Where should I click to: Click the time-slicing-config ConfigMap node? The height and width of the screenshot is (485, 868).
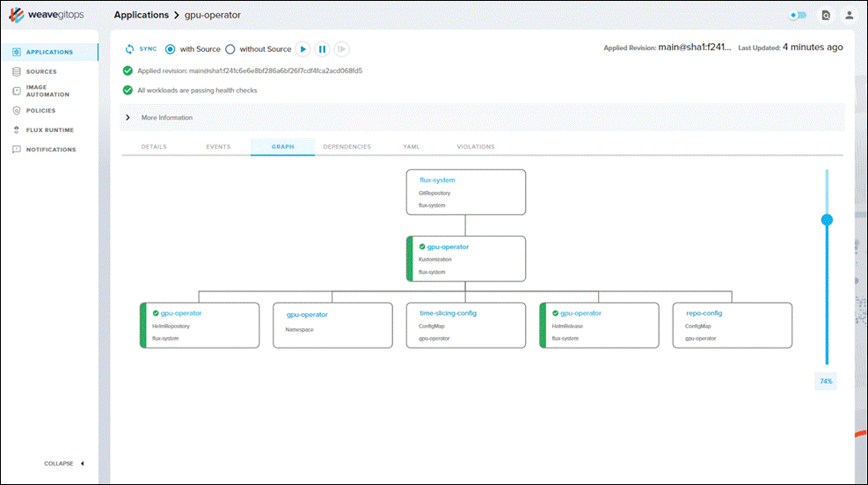pyautogui.click(x=466, y=326)
